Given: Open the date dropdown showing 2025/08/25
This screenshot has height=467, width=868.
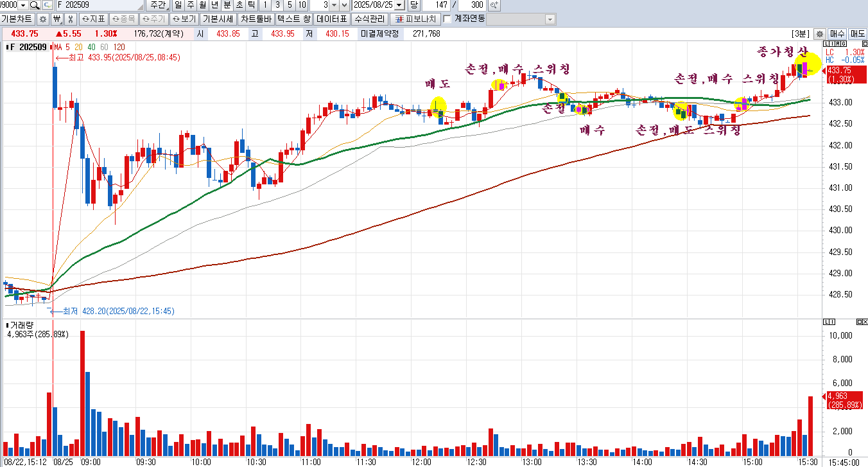Looking at the screenshot, I should tap(399, 5).
